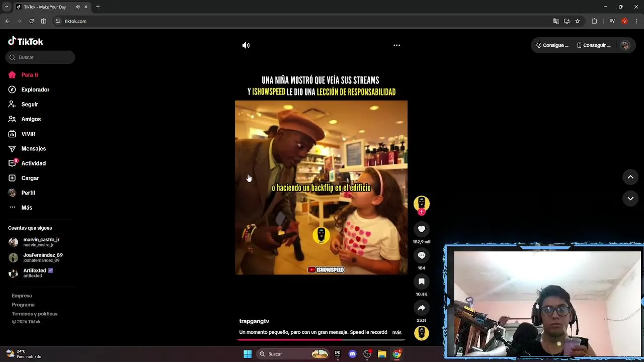Open Términos y políticas footer link
The image size is (644, 362).
35,314
